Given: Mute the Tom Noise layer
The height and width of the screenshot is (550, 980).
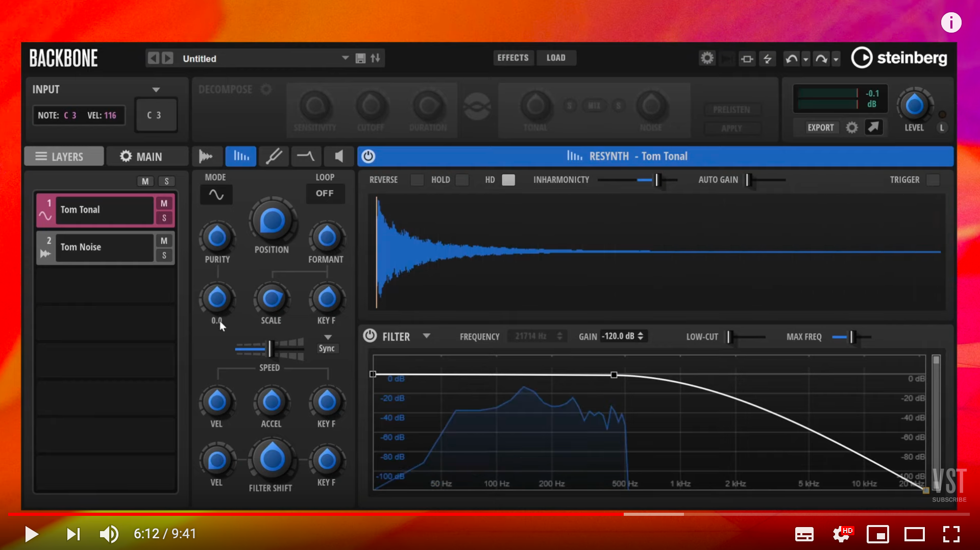Looking at the screenshot, I should 164,240.
